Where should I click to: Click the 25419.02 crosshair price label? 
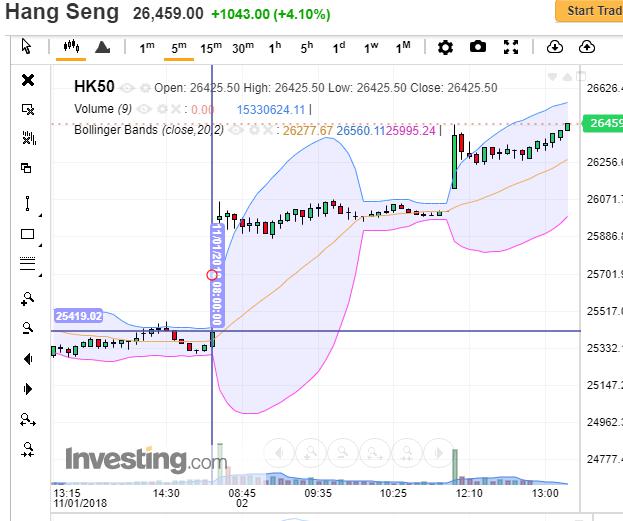pos(78,316)
